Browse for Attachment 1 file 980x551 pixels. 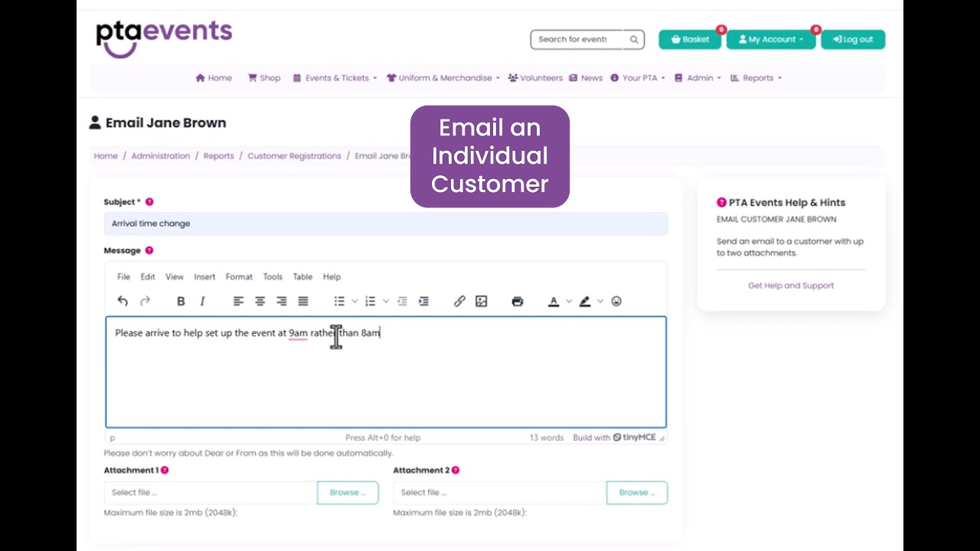click(348, 493)
